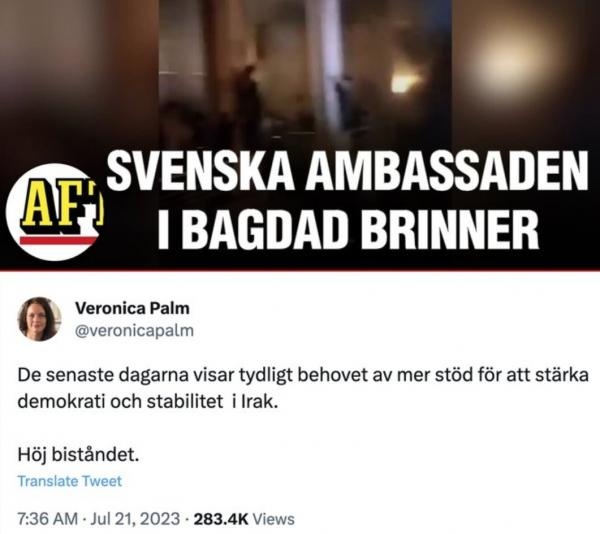Click the blurred right panel with glow

coord(526,73)
